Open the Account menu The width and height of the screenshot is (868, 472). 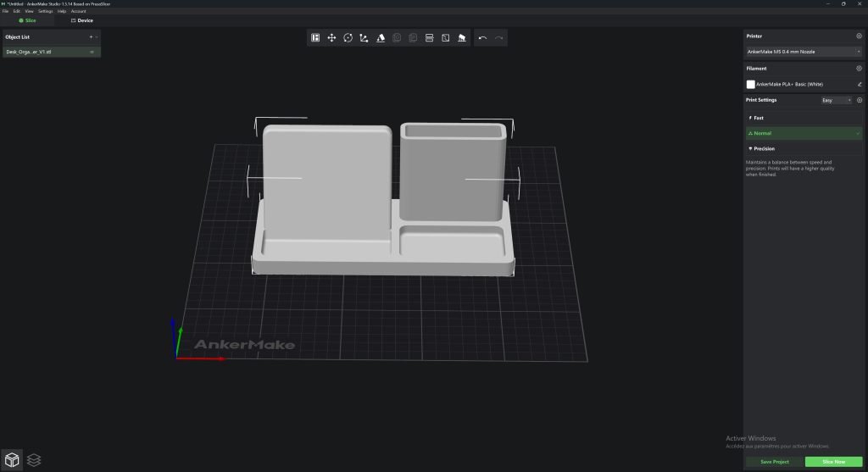(x=79, y=11)
